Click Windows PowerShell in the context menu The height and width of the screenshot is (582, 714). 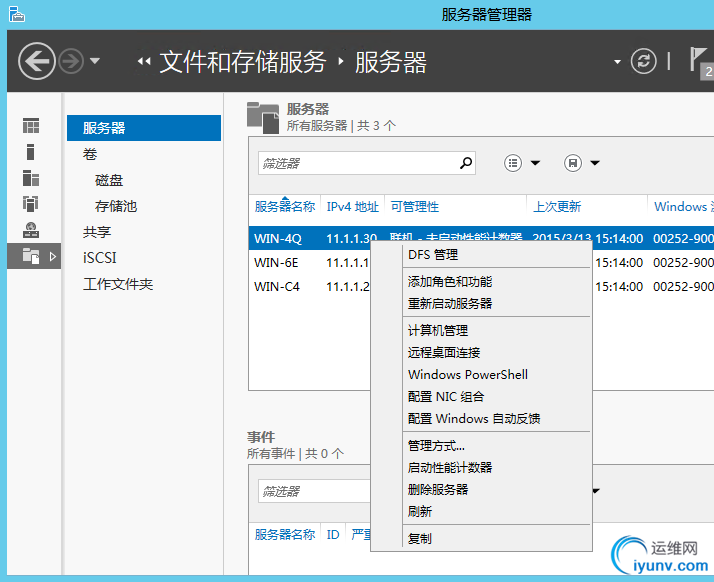[x=467, y=375]
